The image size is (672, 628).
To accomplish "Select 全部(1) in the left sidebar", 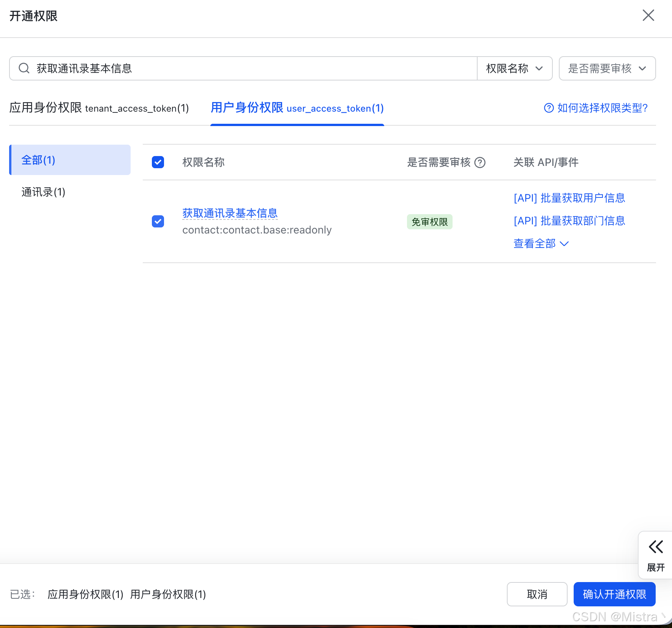I will 38,160.
